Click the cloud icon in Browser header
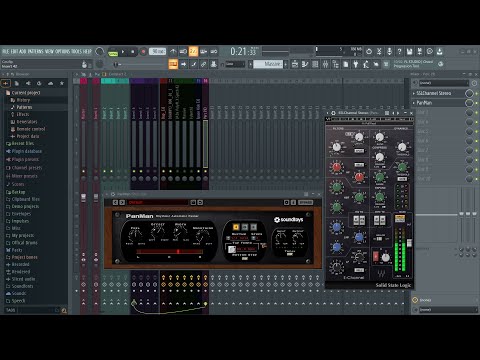The width and height of the screenshot is (480, 360). click(x=50, y=83)
